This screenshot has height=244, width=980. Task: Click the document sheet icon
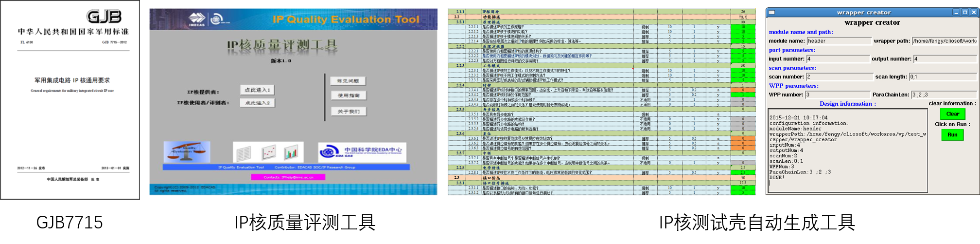244,153
